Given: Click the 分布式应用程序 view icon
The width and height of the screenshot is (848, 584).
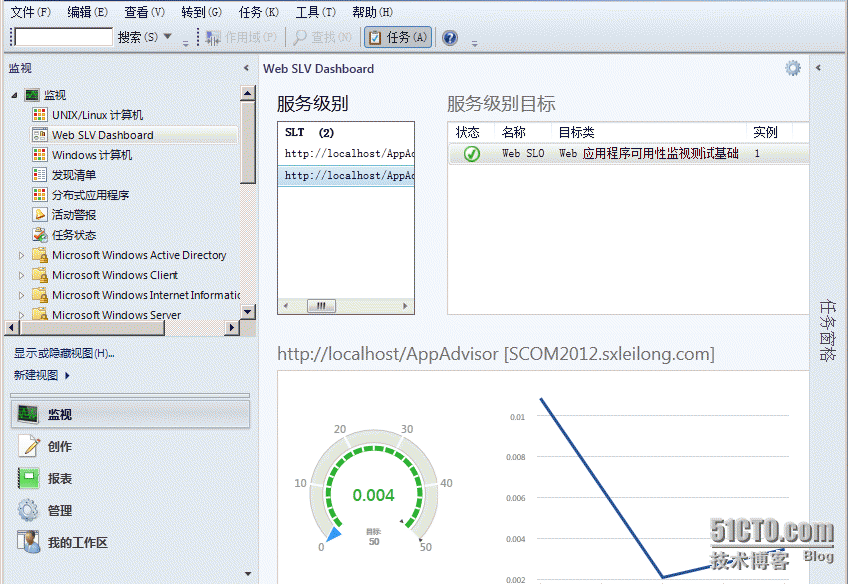Looking at the screenshot, I should tap(39, 195).
